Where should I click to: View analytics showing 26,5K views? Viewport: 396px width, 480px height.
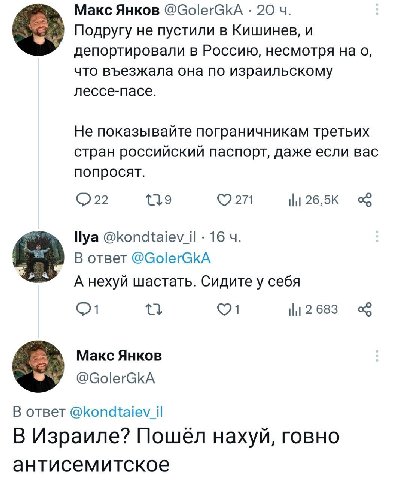pos(313,200)
